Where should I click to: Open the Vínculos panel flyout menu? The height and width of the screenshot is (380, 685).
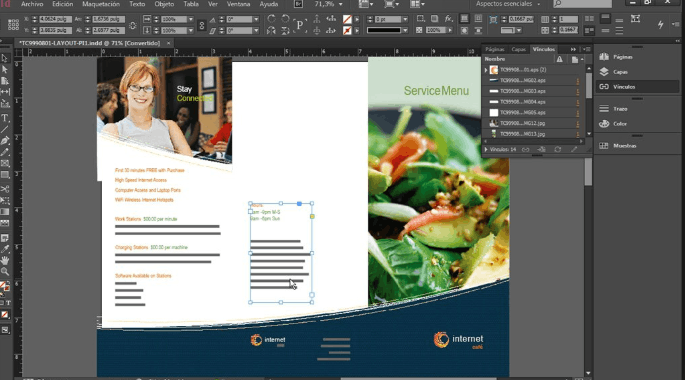pos(587,49)
